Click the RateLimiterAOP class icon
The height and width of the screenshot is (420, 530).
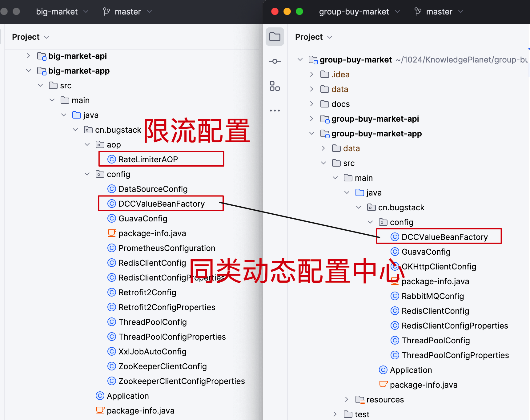111,159
